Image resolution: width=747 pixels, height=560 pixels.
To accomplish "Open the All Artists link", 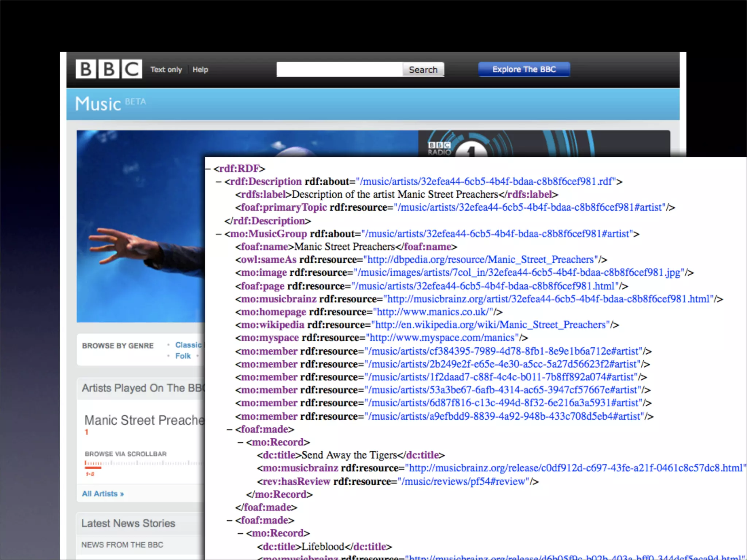I will click(103, 494).
